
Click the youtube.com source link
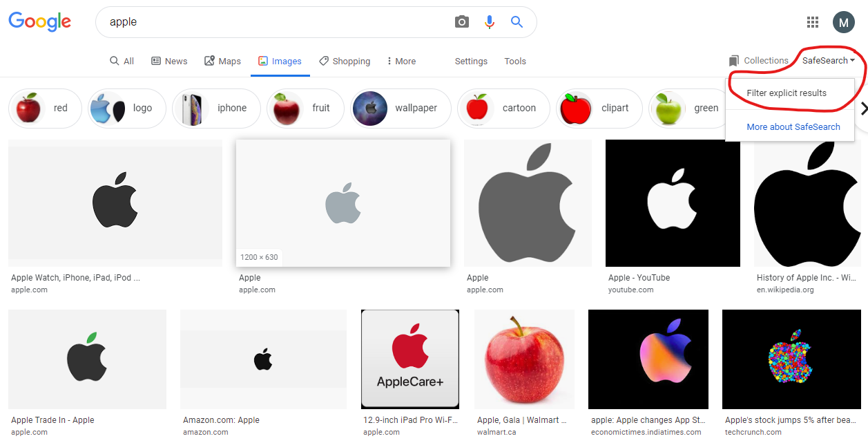tap(630, 290)
